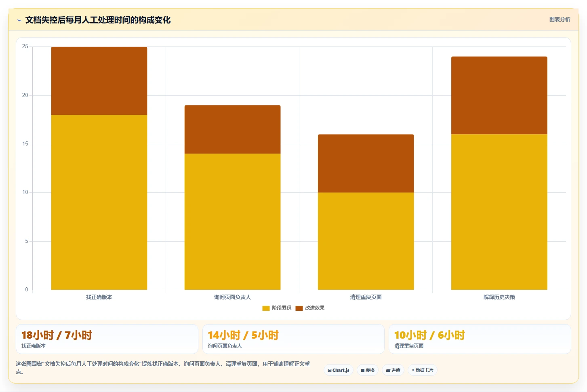Click the 清理重复页面 x-axis label
The height and width of the screenshot is (392, 587).
coord(366,297)
